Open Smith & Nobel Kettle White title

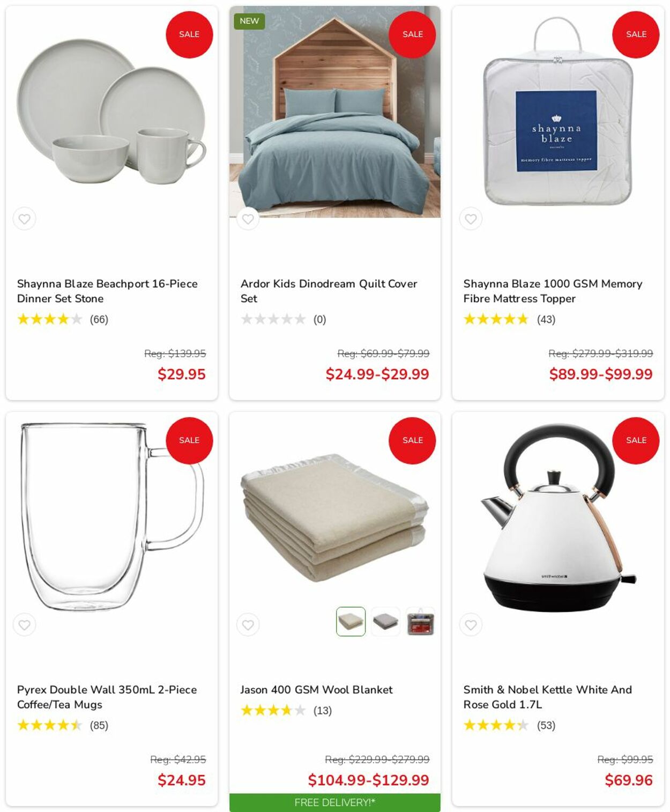coord(547,697)
